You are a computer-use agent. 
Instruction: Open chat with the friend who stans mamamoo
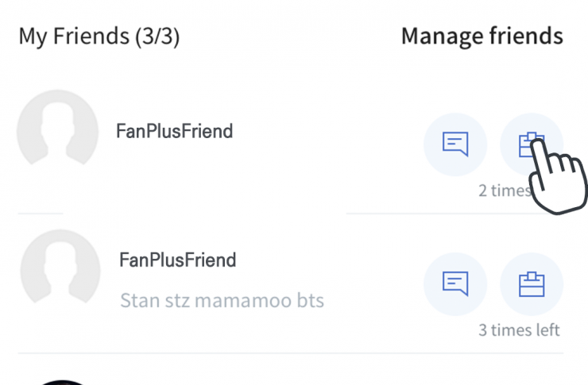[455, 283]
